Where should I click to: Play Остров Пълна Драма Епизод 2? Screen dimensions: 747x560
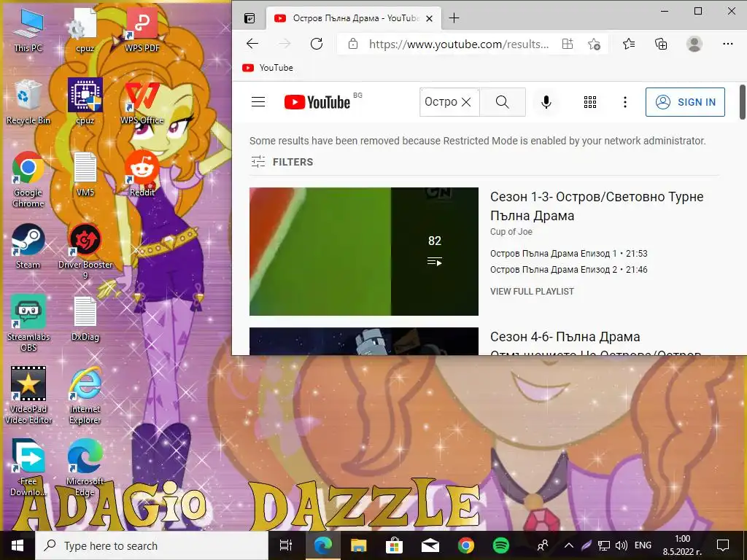(569, 270)
